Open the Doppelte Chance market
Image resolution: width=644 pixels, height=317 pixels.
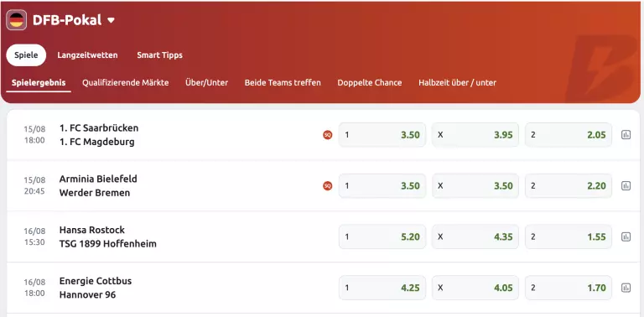[370, 82]
